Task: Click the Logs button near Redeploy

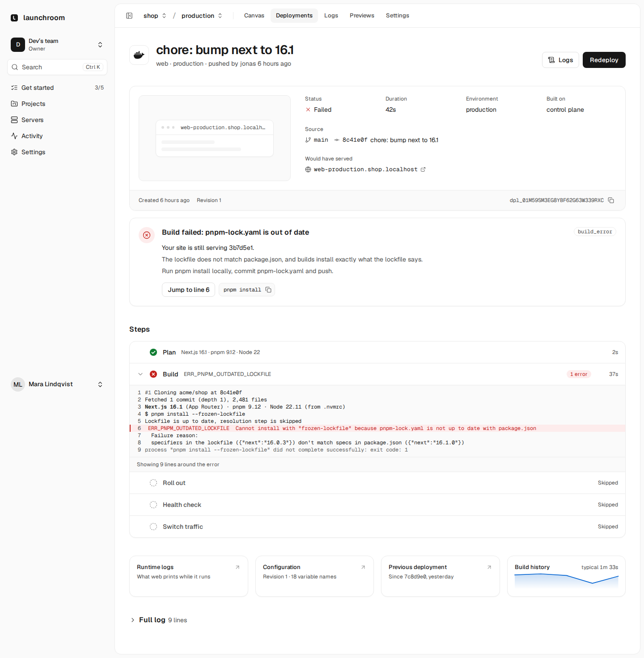Action: point(560,60)
